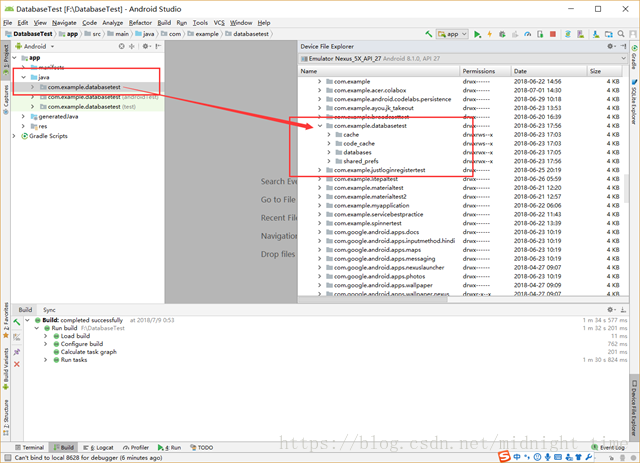Image resolution: width=640 pixels, height=463 pixels.
Task: Run the app with the green play icon
Action: 477,34
